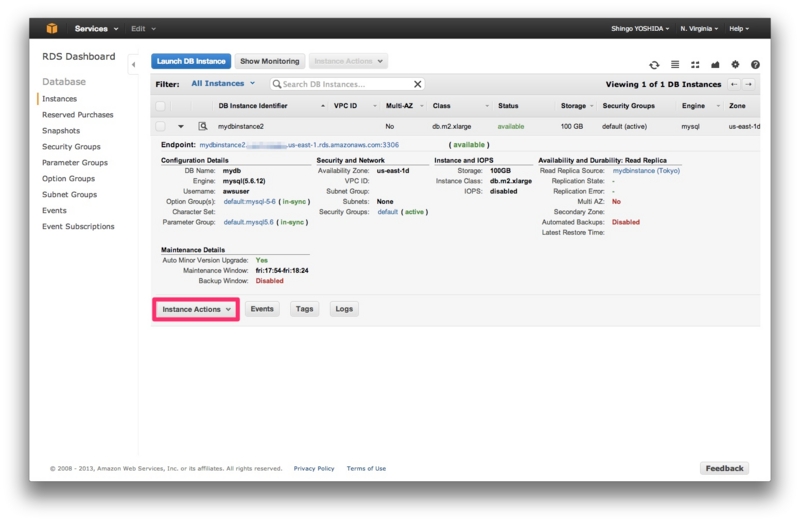Viewport: 800px width, 522px height.
Task: Open the bottom Instance Actions dropdown
Action: [x=196, y=309]
